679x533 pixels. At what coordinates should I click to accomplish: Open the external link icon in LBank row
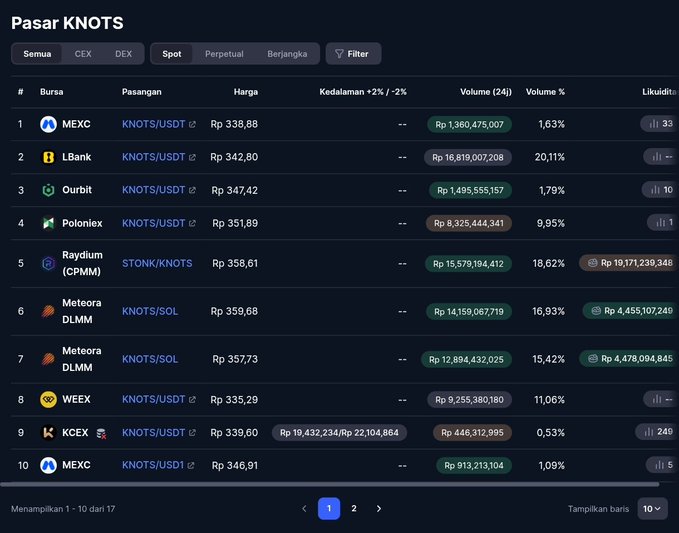point(192,158)
